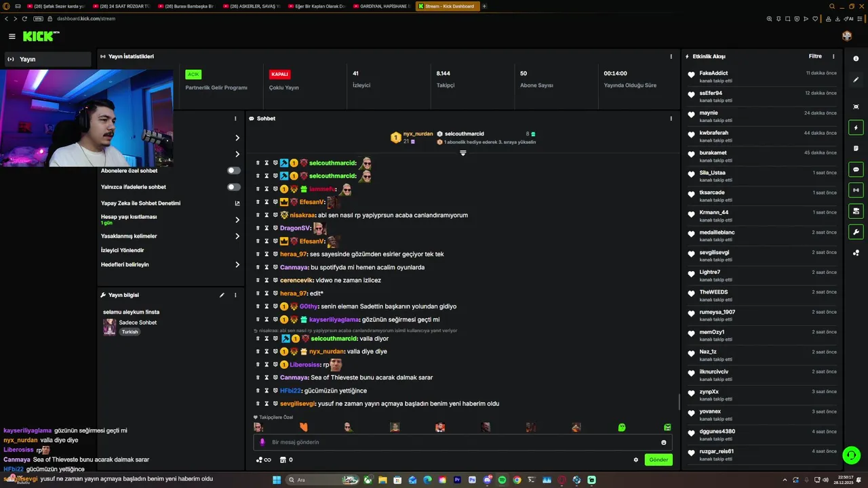Open Etkinlik Akışı three-dot menu
Screen dimensions: 868x488
(833, 56)
